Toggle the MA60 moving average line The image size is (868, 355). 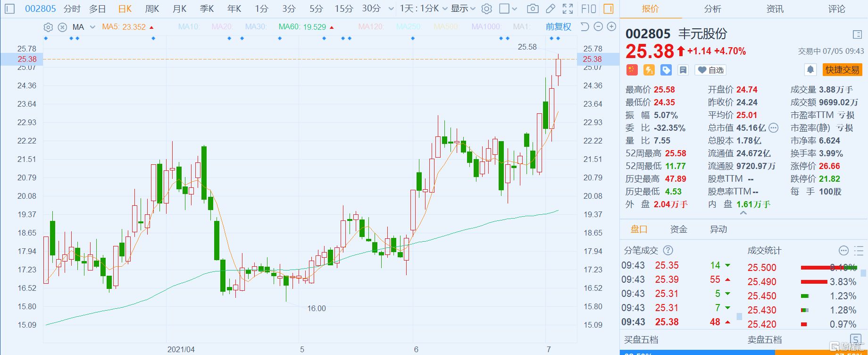click(x=306, y=27)
